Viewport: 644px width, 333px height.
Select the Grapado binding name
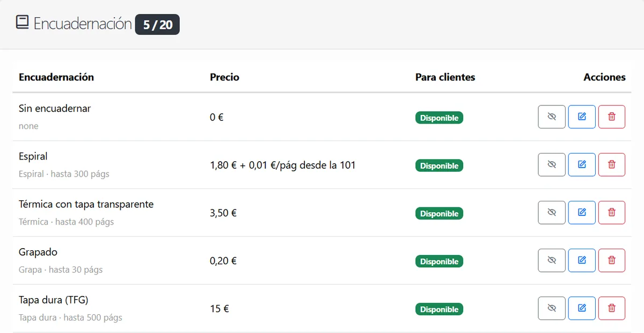click(38, 252)
